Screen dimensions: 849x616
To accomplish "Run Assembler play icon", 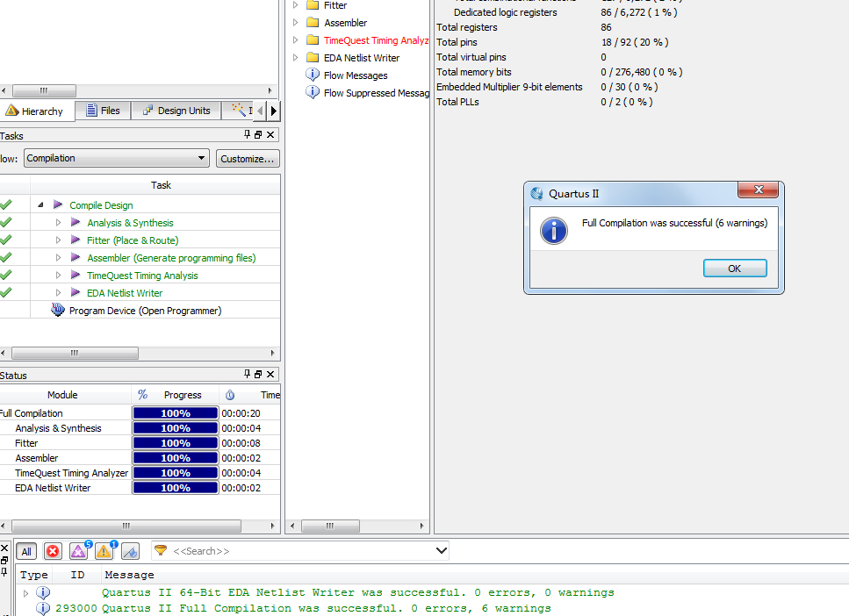I will 76,257.
